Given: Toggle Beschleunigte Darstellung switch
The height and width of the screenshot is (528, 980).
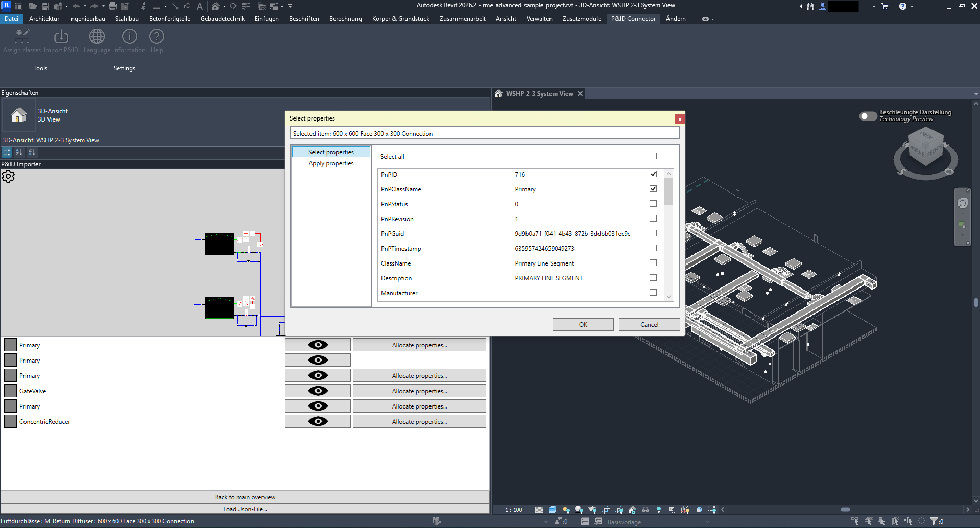Looking at the screenshot, I should click(x=867, y=116).
